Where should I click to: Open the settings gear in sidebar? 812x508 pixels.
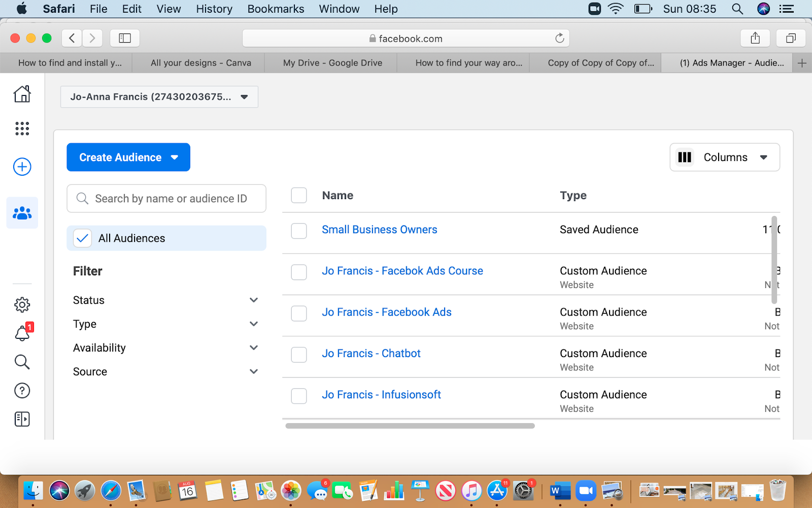[22, 305]
